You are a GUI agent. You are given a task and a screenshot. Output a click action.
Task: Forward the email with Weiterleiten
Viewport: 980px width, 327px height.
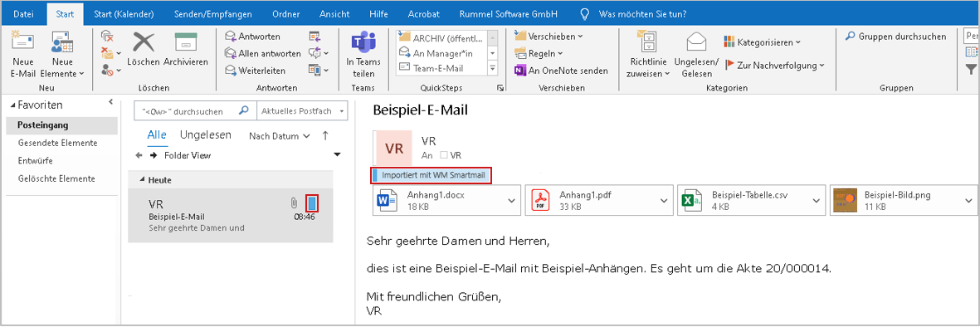pyautogui.click(x=256, y=71)
